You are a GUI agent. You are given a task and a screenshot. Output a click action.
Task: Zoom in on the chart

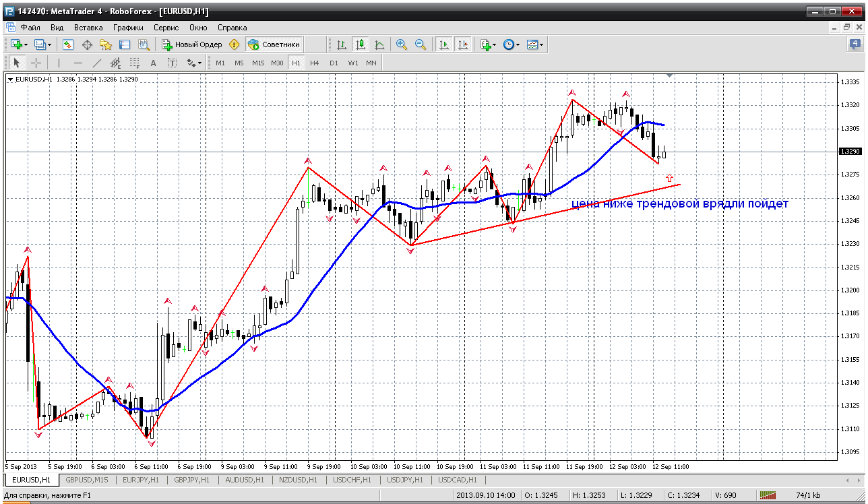[402, 44]
